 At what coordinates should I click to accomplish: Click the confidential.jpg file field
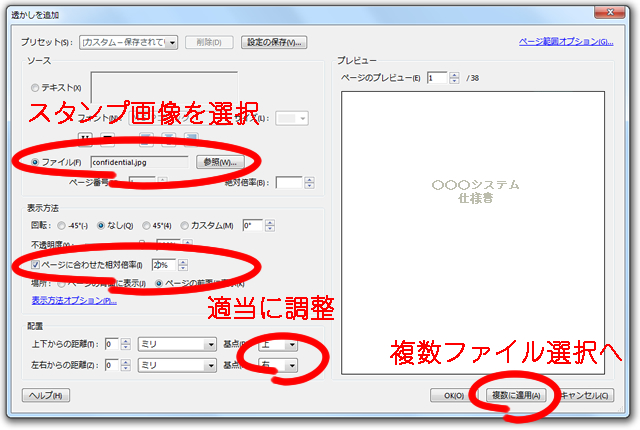pyautogui.click(x=139, y=162)
